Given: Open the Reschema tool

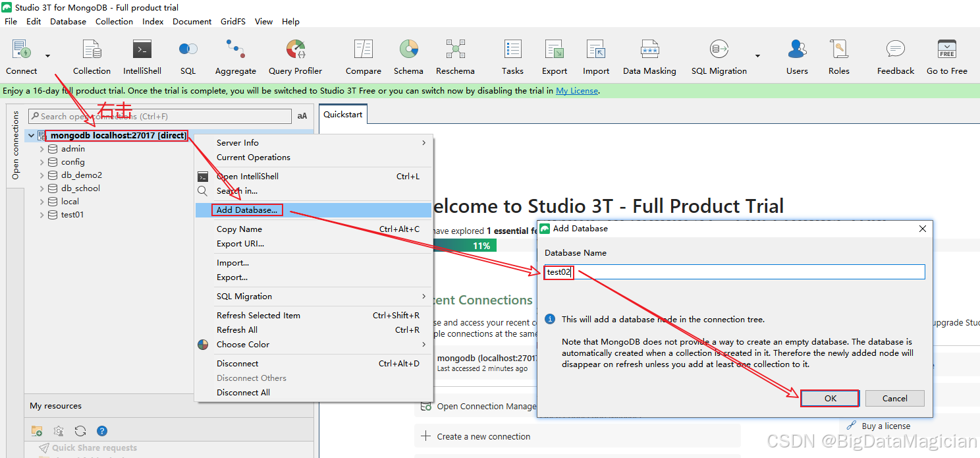Looking at the screenshot, I should (455, 49).
